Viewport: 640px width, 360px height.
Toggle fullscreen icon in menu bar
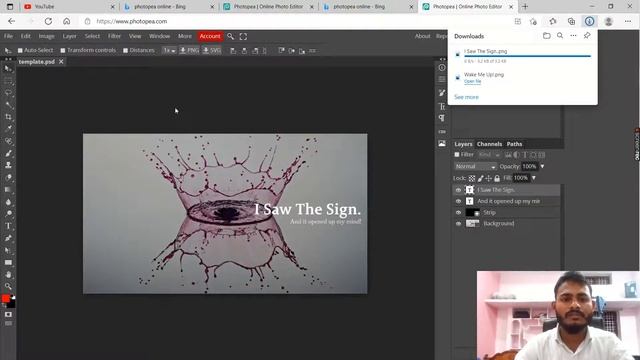[x=243, y=36]
